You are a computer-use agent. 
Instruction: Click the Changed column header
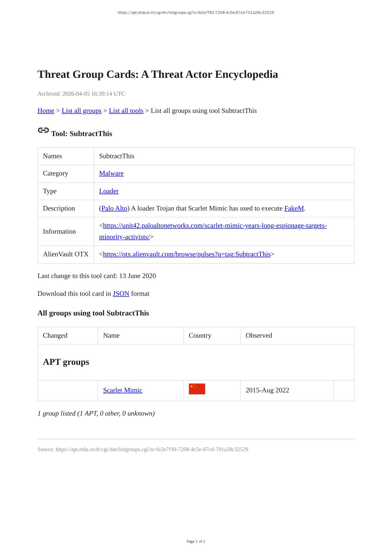[55, 336]
